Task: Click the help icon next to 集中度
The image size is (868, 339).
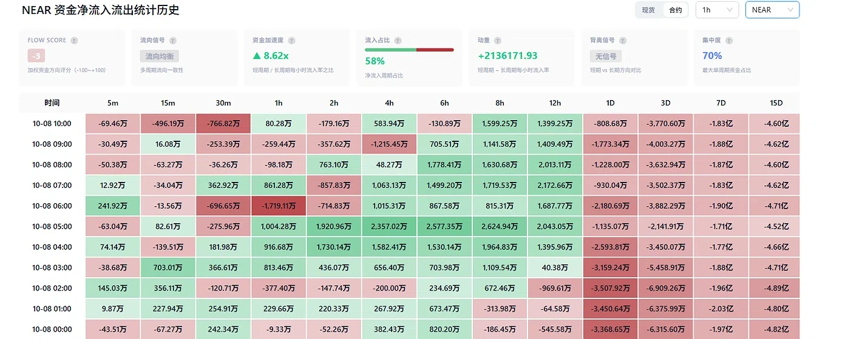Action: [x=729, y=41]
